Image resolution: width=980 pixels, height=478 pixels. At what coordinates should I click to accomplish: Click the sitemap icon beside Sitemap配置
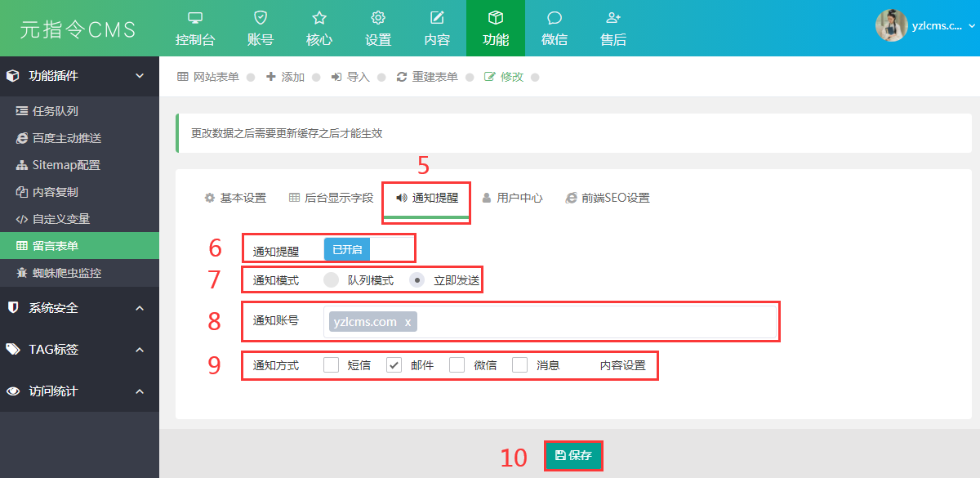point(22,165)
